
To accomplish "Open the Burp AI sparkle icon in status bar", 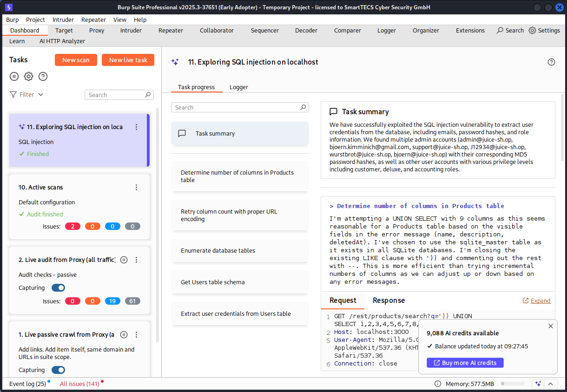I will [x=538, y=384].
